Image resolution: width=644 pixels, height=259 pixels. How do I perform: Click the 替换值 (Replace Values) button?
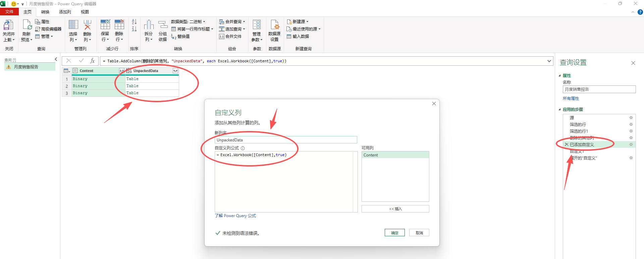(180, 37)
